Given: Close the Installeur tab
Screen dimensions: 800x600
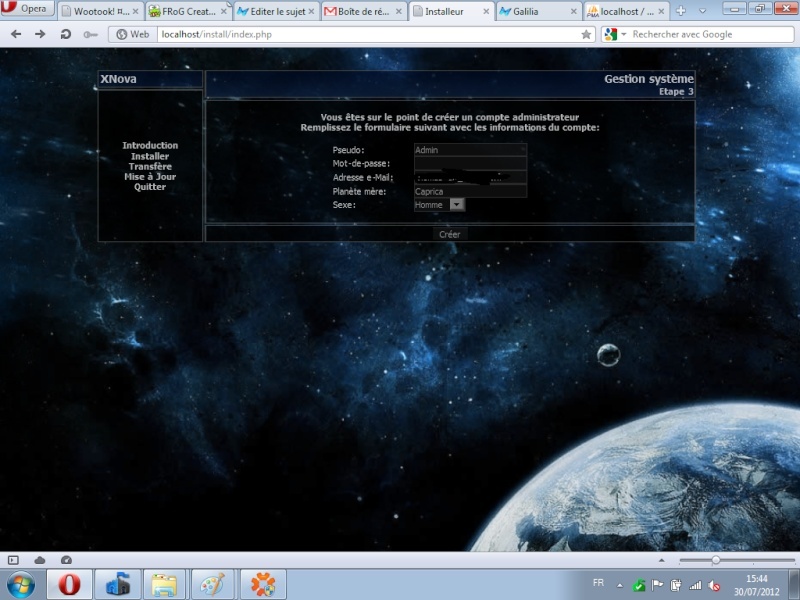Looking at the screenshot, I should point(486,11).
